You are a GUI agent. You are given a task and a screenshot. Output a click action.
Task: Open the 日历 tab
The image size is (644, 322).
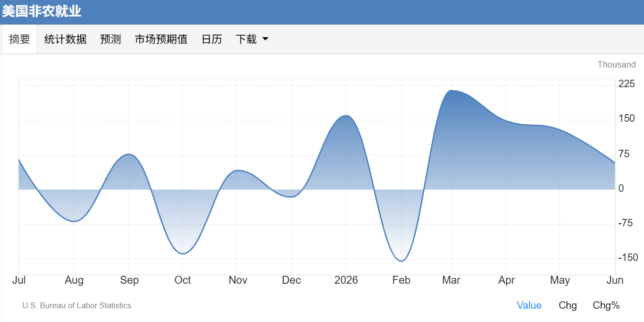[x=212, y=39]
